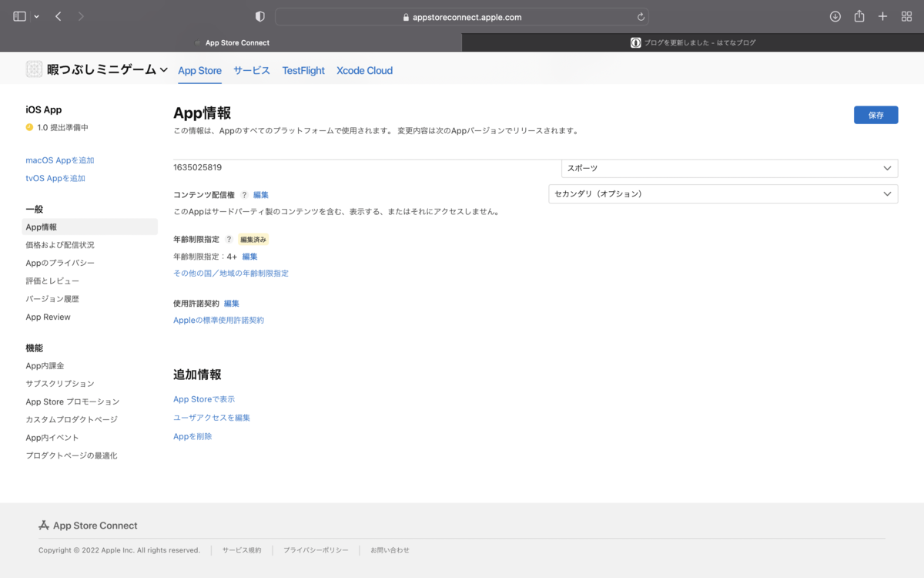924x578 pixels.
Task: Open the サービス tab
Action: click(252, 70)
